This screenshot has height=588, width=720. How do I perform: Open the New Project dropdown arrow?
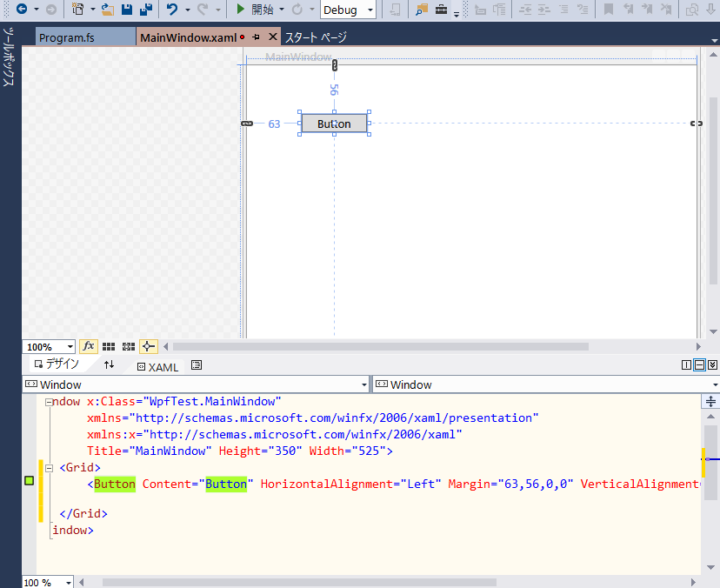(92, 10)
